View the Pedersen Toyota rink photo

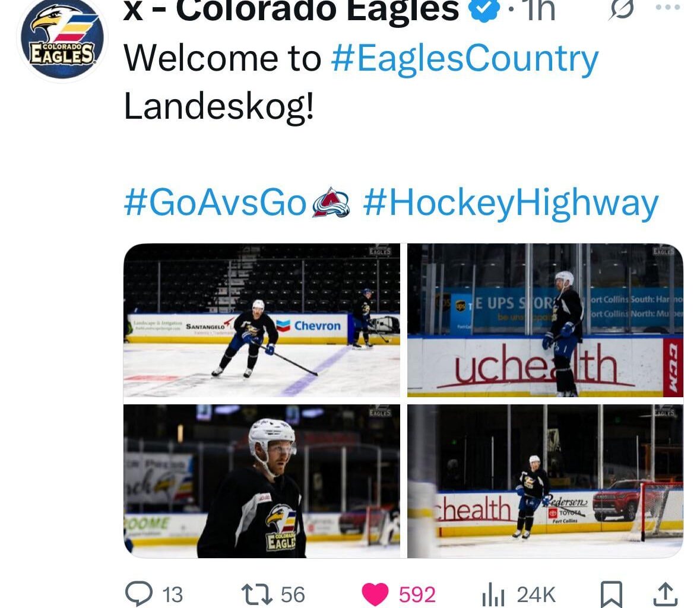coord(545,481)
